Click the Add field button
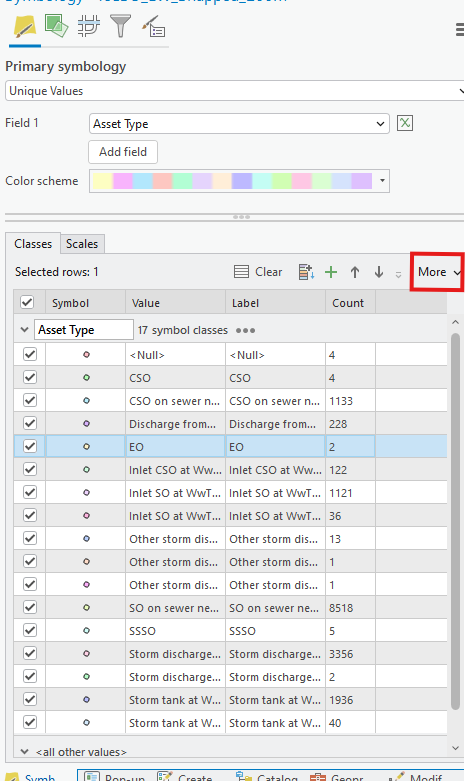 (x=123, y=152)
